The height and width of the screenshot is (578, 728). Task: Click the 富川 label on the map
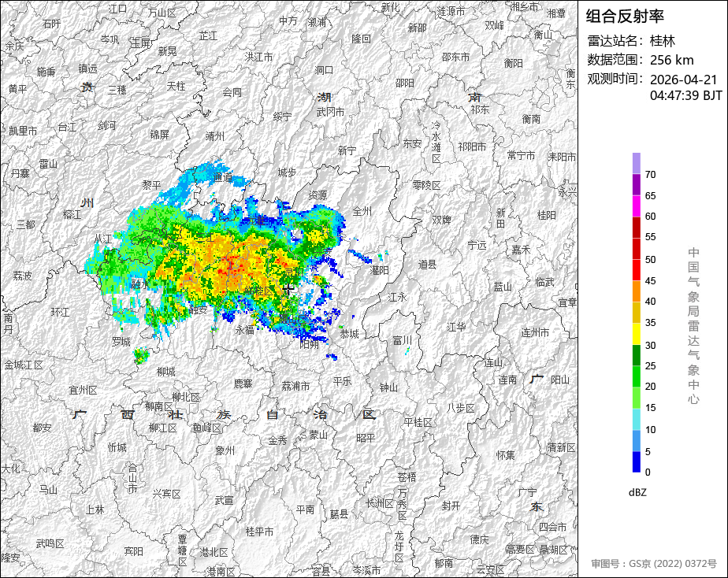[402, 341]
